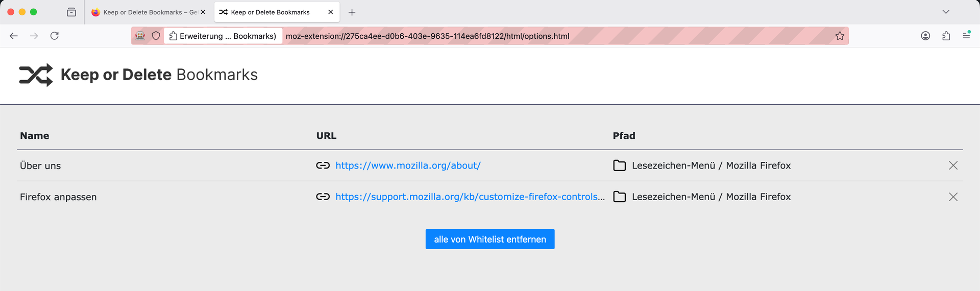Remove 'Firefox anpassen' entry with X icon

[953, 197]
